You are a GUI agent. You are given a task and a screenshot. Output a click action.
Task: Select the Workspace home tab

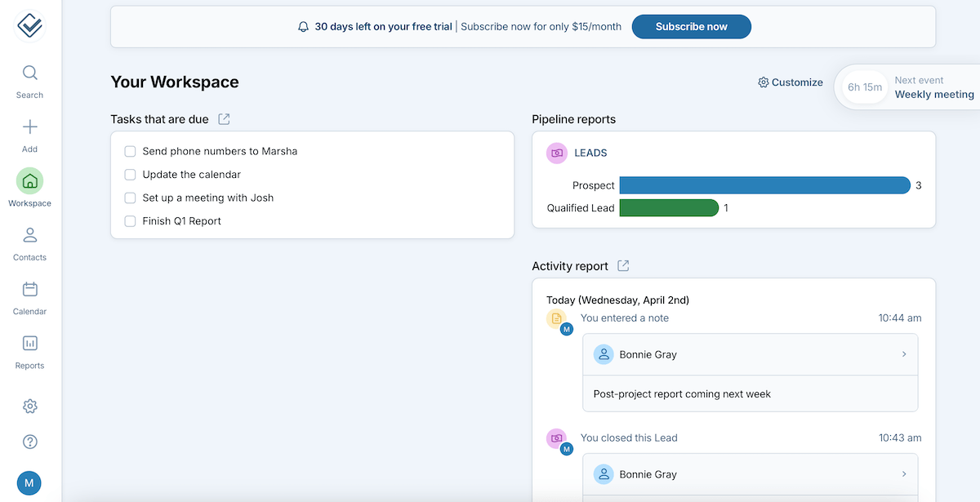[x=29, y=181]
